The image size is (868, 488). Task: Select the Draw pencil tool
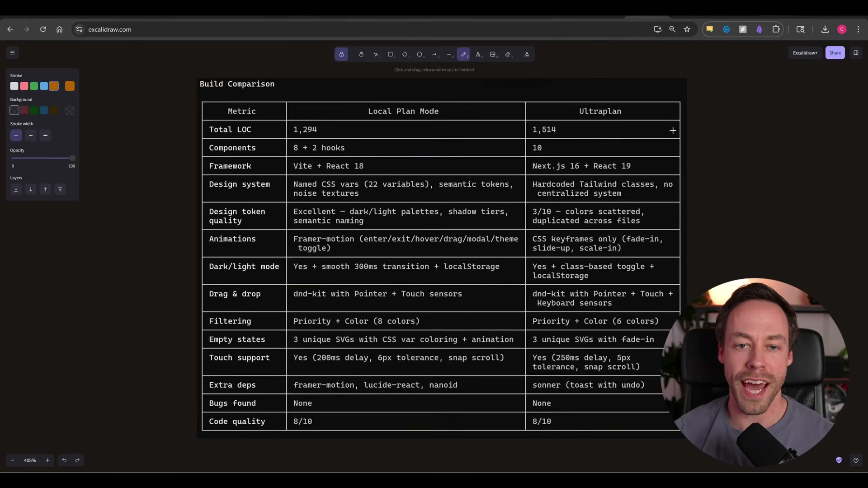463,54
